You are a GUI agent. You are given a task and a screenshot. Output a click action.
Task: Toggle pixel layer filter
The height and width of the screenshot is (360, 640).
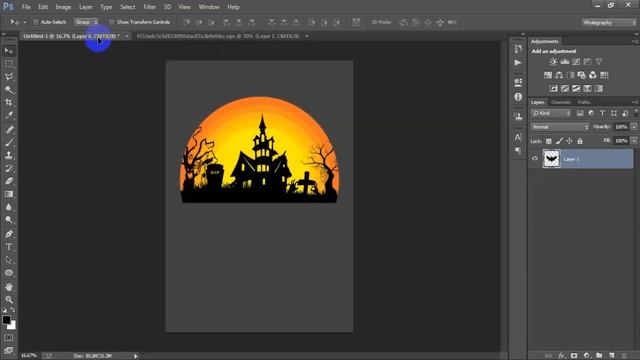tap(580, 113)
